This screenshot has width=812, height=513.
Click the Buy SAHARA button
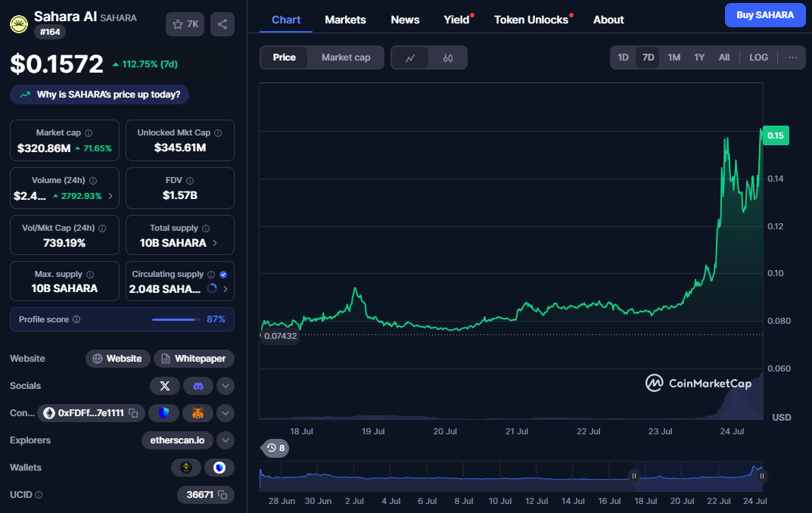tap(765, 15)
